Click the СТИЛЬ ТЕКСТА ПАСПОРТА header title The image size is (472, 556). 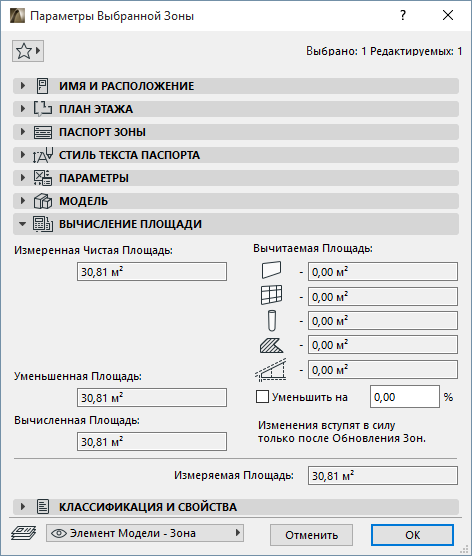pos(129,155)
